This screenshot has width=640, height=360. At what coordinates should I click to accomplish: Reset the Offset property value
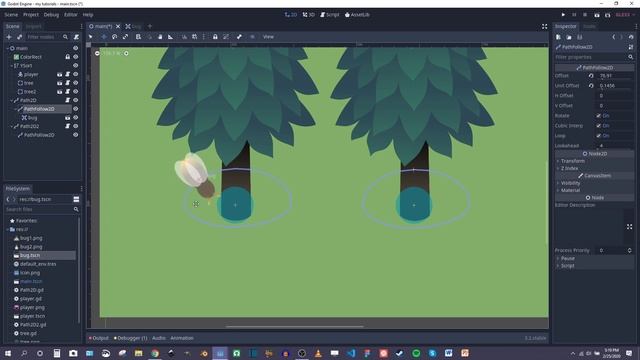pyautogui.click(x=591, y=76)
